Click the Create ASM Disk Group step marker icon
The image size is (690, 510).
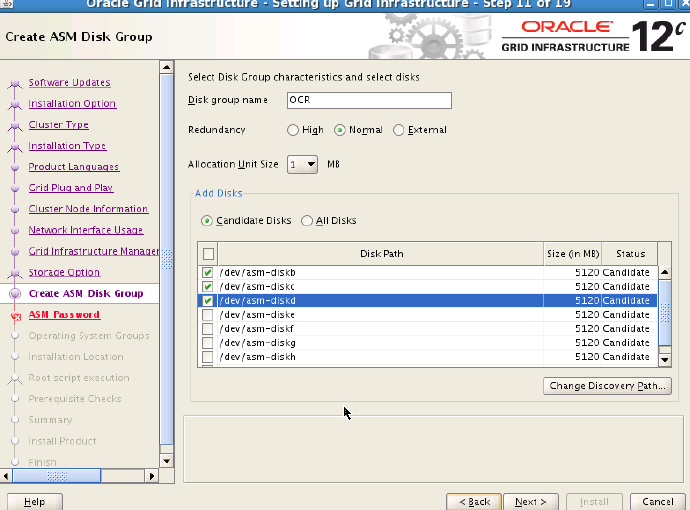click(x=15, y=294)
